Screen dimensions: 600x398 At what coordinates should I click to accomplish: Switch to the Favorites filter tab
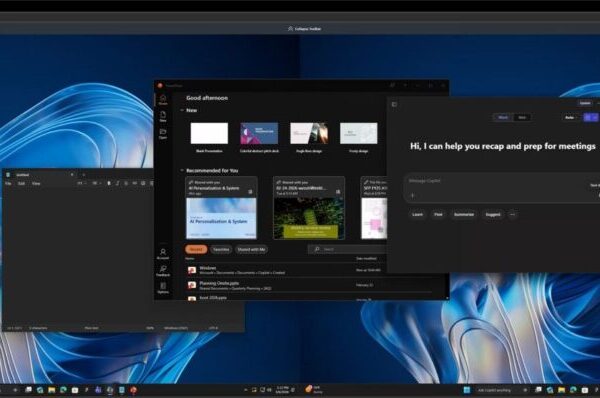pyautogui.click(x=221, y=250)
